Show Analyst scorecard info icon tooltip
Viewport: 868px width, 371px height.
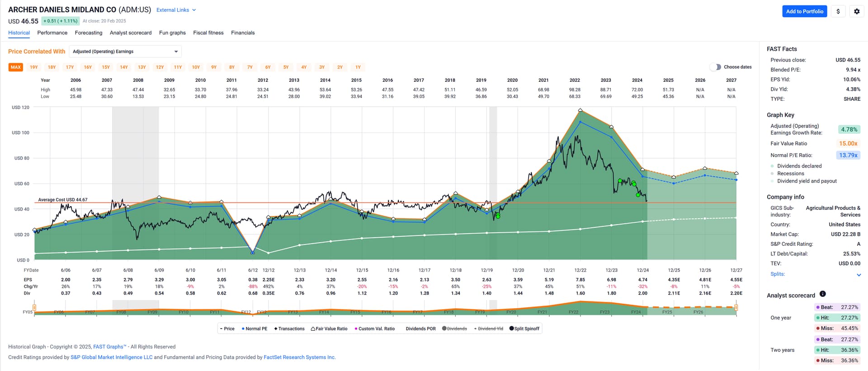pyautogui.click(x=822, y=294)
